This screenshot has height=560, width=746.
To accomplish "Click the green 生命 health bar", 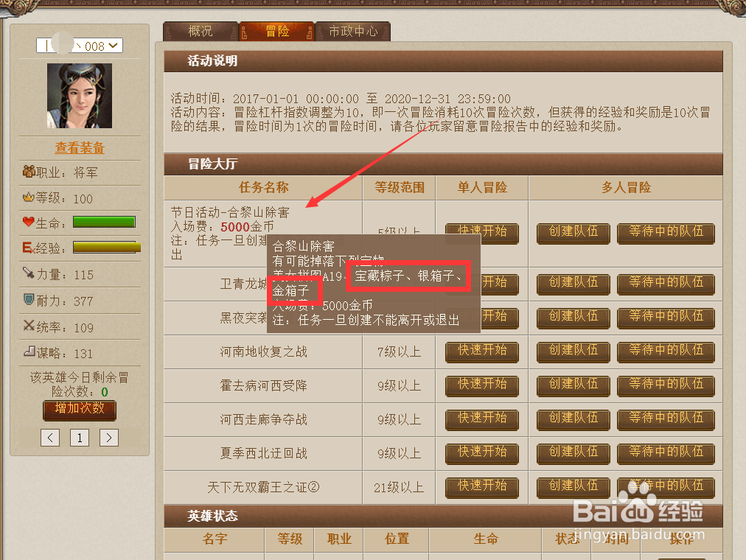I will click(x=104, y=222).
